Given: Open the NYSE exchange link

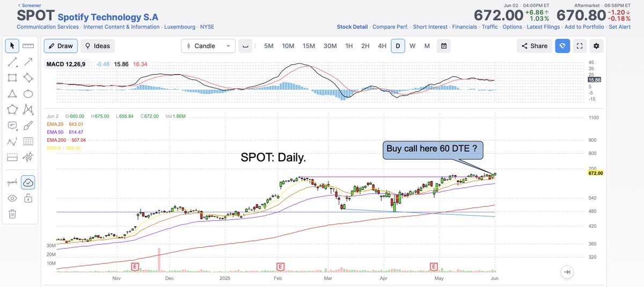Looking at the screenshot, I should 208,26.
